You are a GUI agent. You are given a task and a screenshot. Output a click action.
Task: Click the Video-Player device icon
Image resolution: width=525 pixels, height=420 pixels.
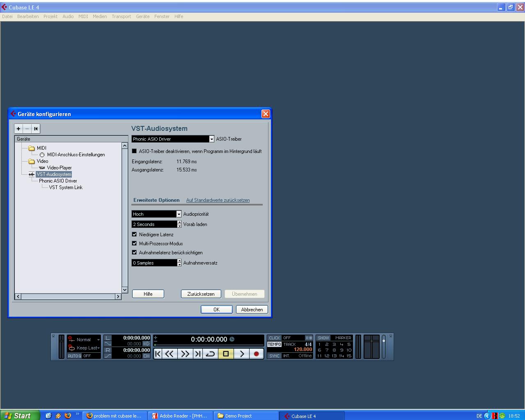[x=42, y=168]
